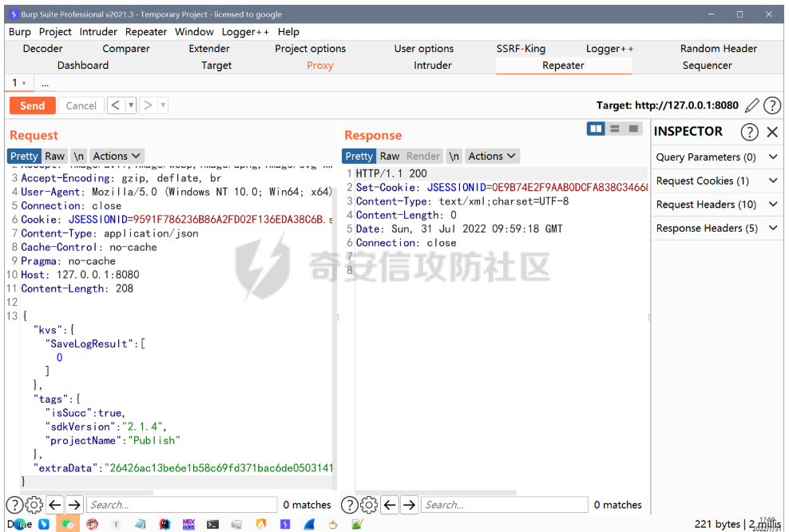
Task: Close Repeater tab 1
Action: point(24,83)
